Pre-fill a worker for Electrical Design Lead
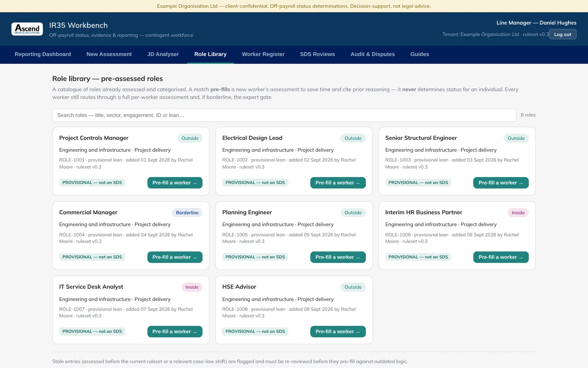Screen dimensions: 588x368 338,183
